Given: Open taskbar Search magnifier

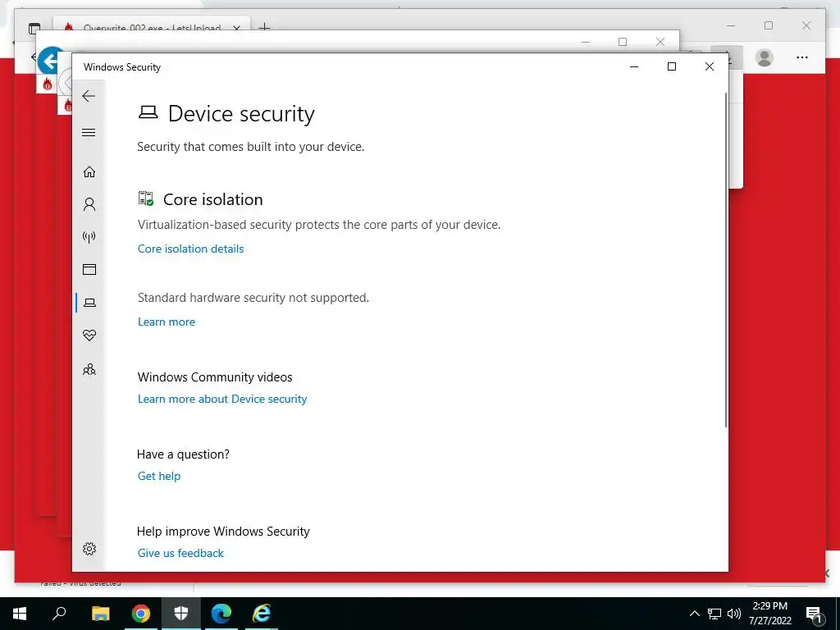Looking at the screenshot, I should point(59,614).
